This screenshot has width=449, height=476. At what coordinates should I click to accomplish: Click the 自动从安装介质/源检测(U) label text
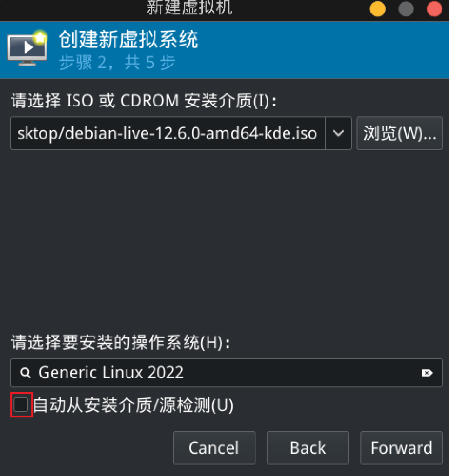click(x=133, y=405)
